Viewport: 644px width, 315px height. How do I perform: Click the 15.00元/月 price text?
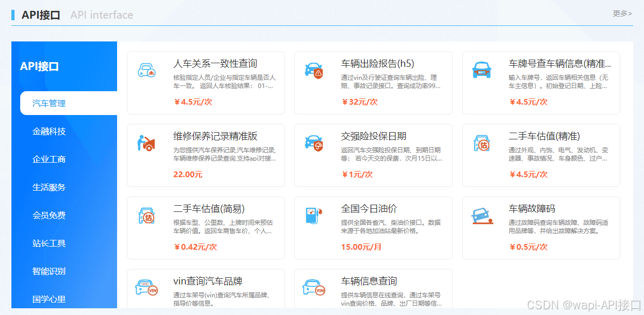pyautogui.click(x=361, y=247)
